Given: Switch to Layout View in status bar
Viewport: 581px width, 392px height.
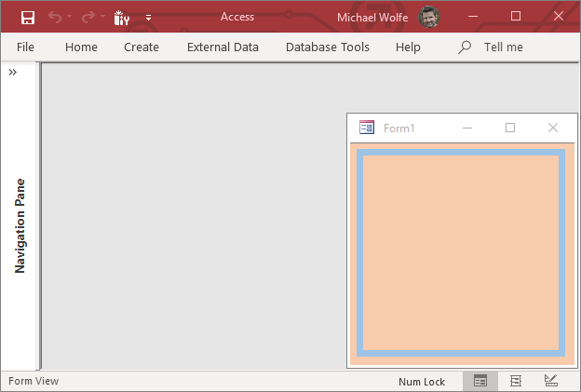Looking at the screenshot, I should pyautogui.click(x=516, y=381).
